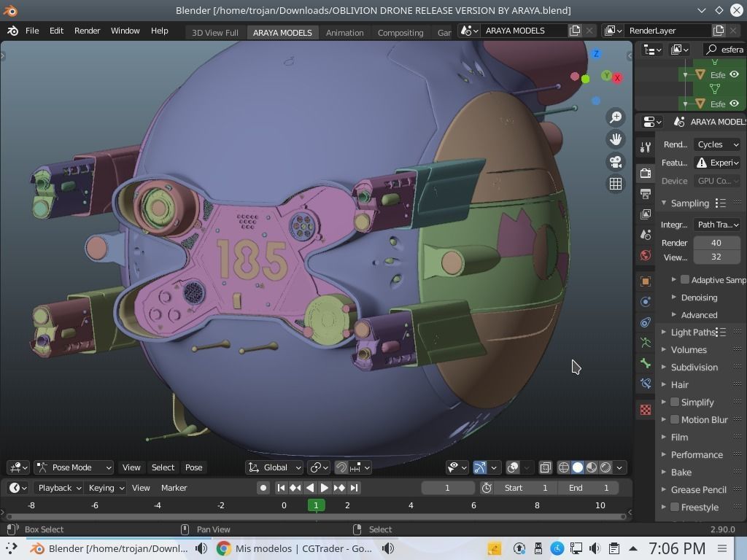Image resolution: width=747 pixels, height=560 pixels.
Task: Open the Playback dropdown in timeline
Action: [x=58, y=488]
